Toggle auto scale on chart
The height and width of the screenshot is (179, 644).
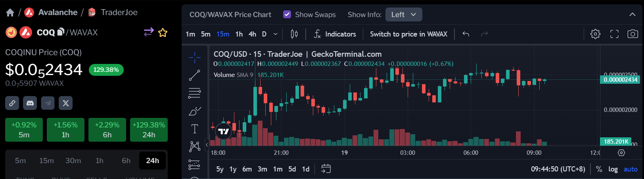(631, 169)
